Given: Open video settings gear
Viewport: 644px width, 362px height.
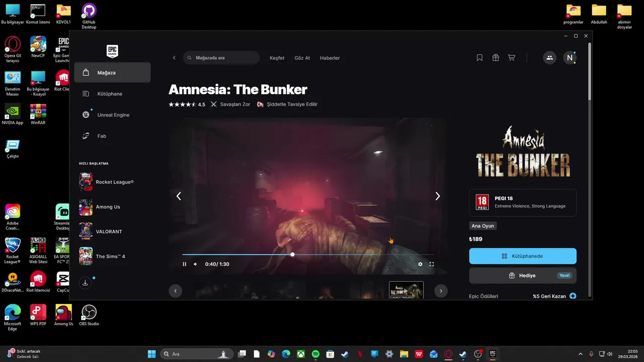Looking at the screenshot, I should click(x=420, y=264).
